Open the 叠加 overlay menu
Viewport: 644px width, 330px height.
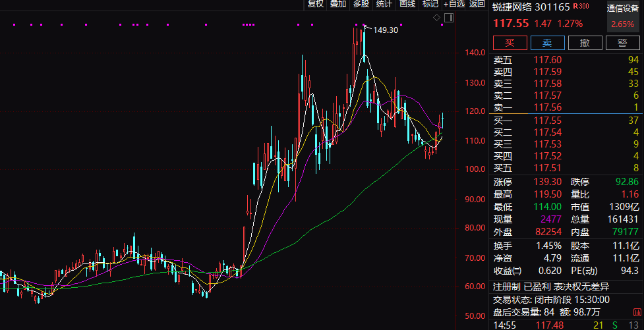pyautogui.click(x=338, y=4)
